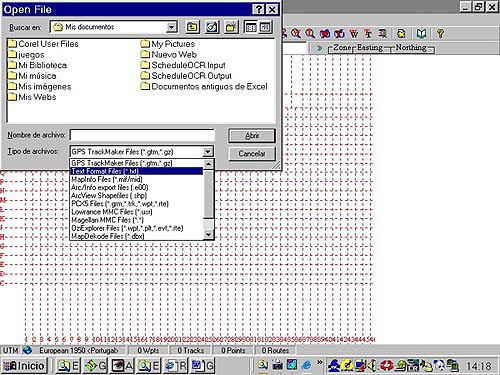Switch to details view in dialog
Screen dimensions: 500x375
click(x=265, y=27)
